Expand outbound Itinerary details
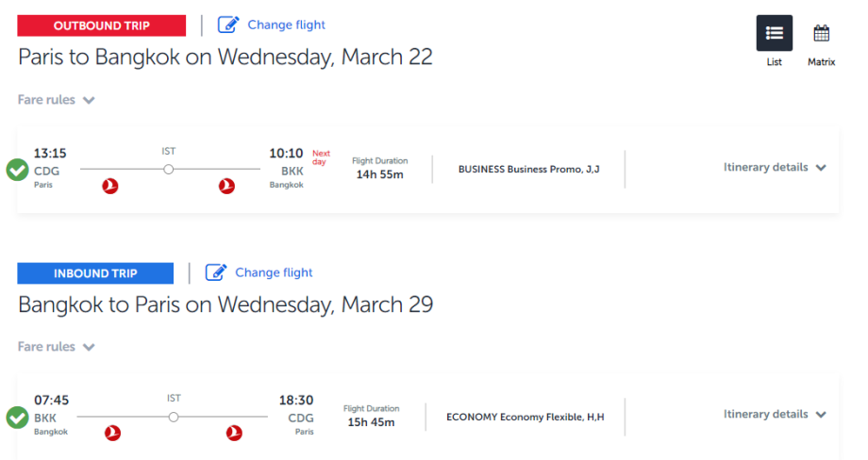Viewport: 868px width, 460px height. pos(775,168)
